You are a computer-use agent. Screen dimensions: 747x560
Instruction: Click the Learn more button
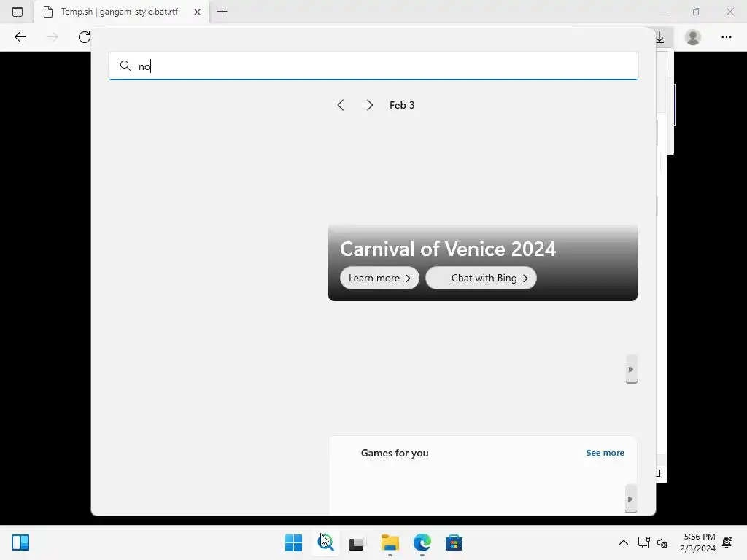(379, 278)
